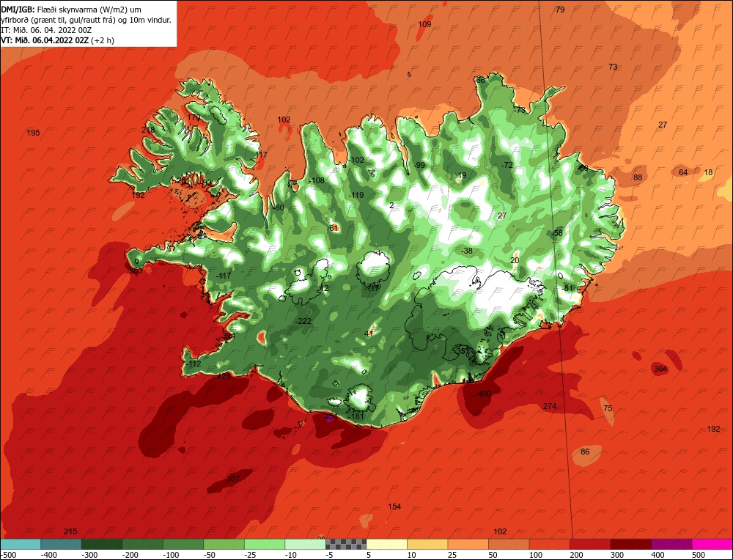Pick dark green swatch between -300 and -200

tap(102, 544)
